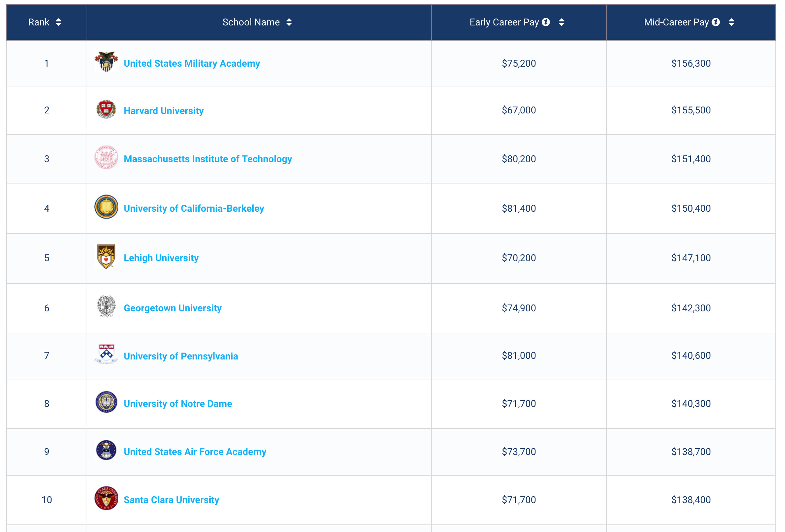Image resolution: width=785 pixels, height=532 pixels.
Task: Select mid-career pay $140,600
Action: point(691,355)
